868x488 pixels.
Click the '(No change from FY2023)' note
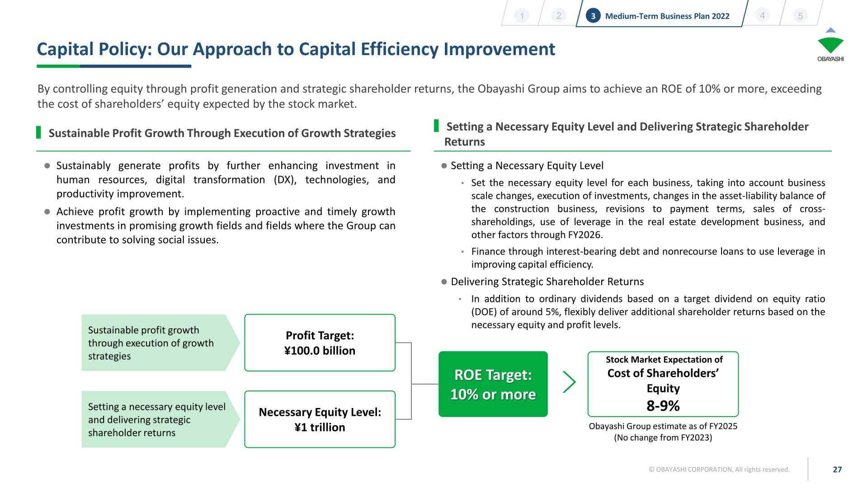[x=663, y=437]
